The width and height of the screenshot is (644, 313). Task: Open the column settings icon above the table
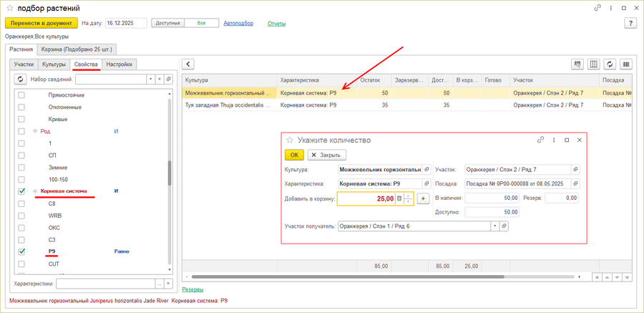coord(593,64)
